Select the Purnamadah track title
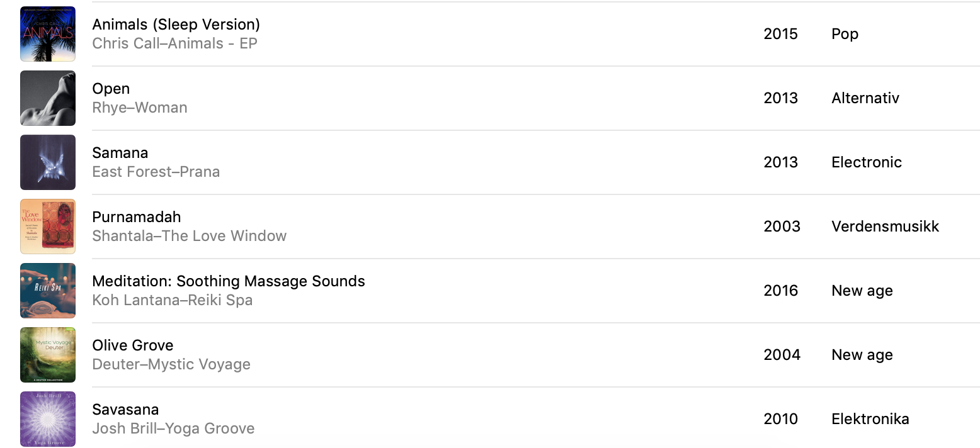 pyautogui.click(x=137, y=216)
